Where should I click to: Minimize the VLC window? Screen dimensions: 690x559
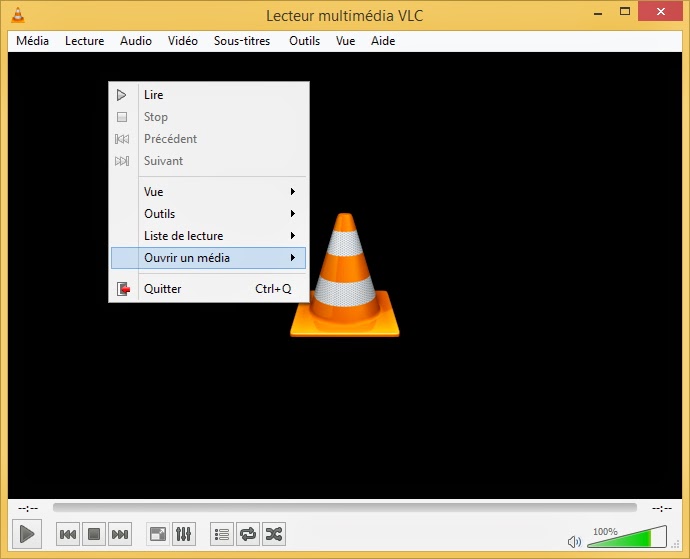coord(598,13)
